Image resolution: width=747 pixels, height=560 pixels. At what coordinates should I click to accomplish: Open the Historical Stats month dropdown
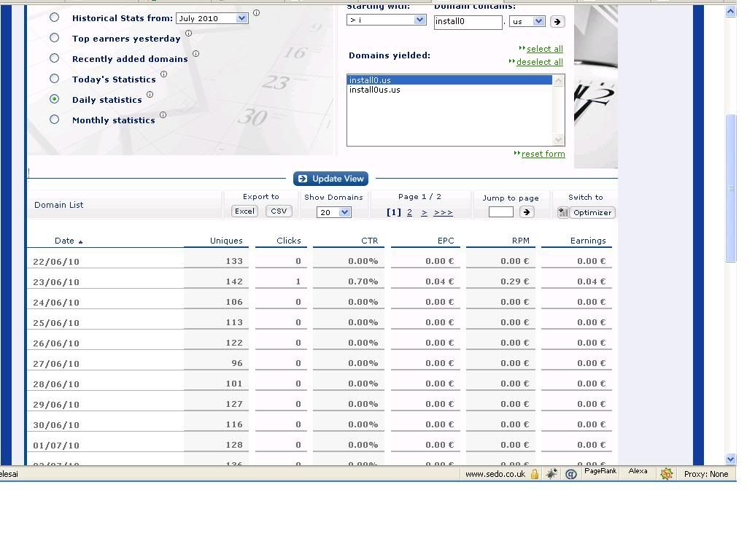click(241, 18)
